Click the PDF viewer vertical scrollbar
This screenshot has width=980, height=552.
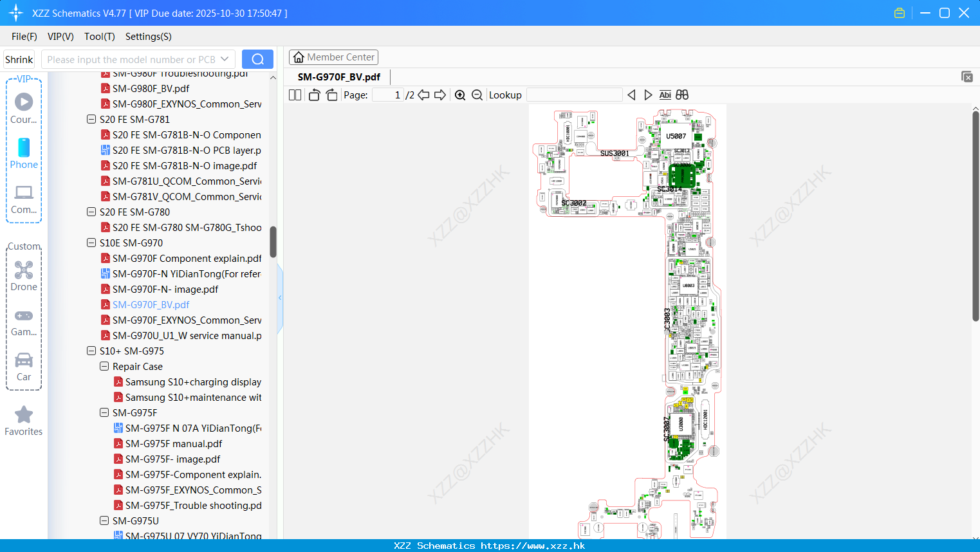pyautogui.click(x=975, y=216)
